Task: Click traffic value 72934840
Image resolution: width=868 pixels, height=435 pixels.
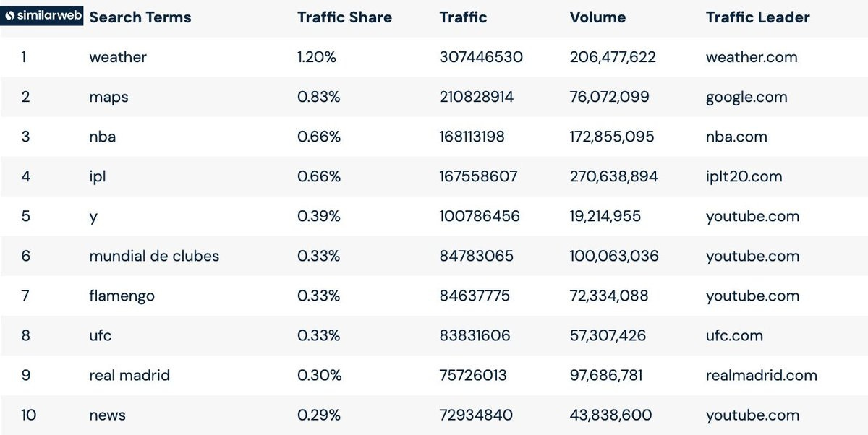Action: pos(476,415)
